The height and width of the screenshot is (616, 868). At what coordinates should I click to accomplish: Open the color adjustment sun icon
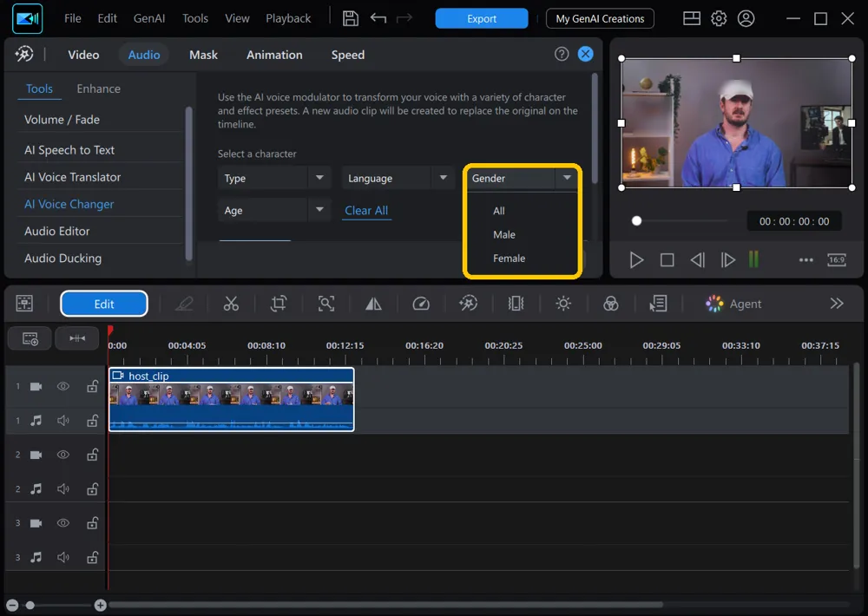point(563,304)
